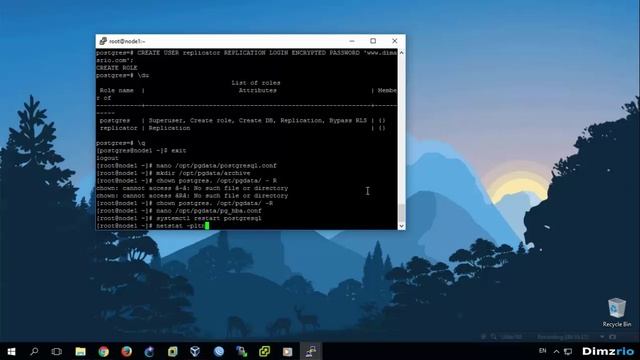The height and width of the screenshot is (360, 640).
Task: Click 'nano /opt/pgdata/pg_hba.conf' line
Action: [179, 211]
